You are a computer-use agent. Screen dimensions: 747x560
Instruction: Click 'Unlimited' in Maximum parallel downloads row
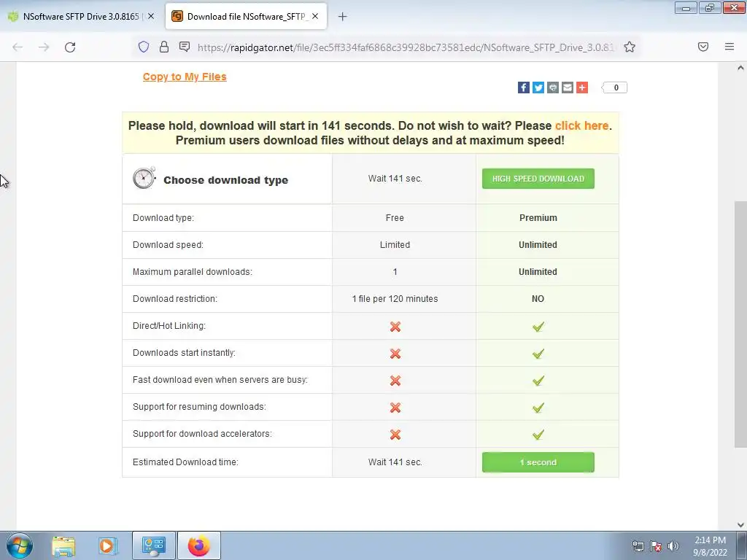[x=538, y=272]
